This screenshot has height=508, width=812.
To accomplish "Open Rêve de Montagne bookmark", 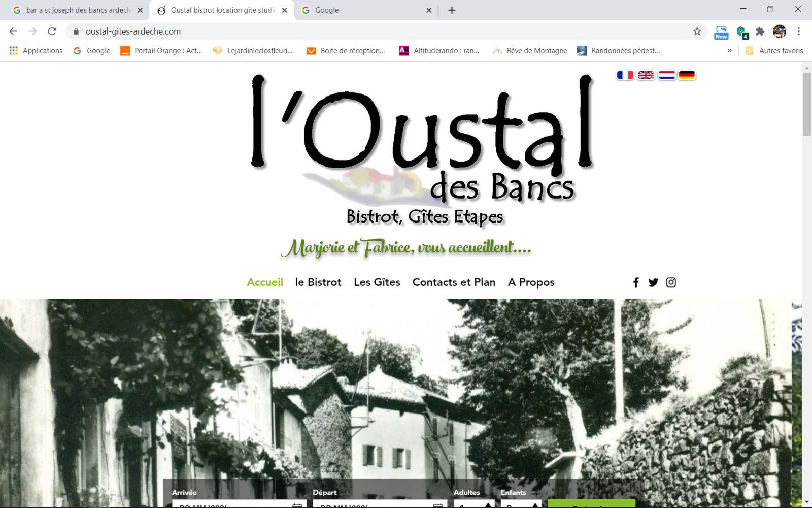I will click(530, 51).
